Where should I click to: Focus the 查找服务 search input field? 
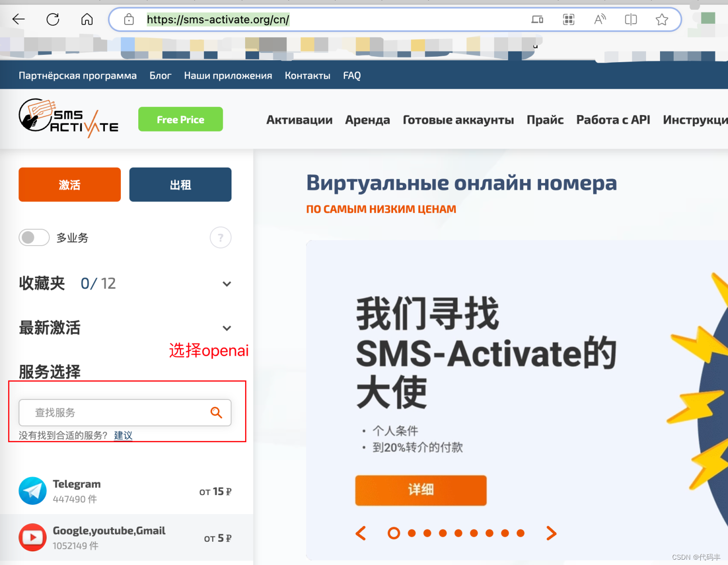coord(125,413)
